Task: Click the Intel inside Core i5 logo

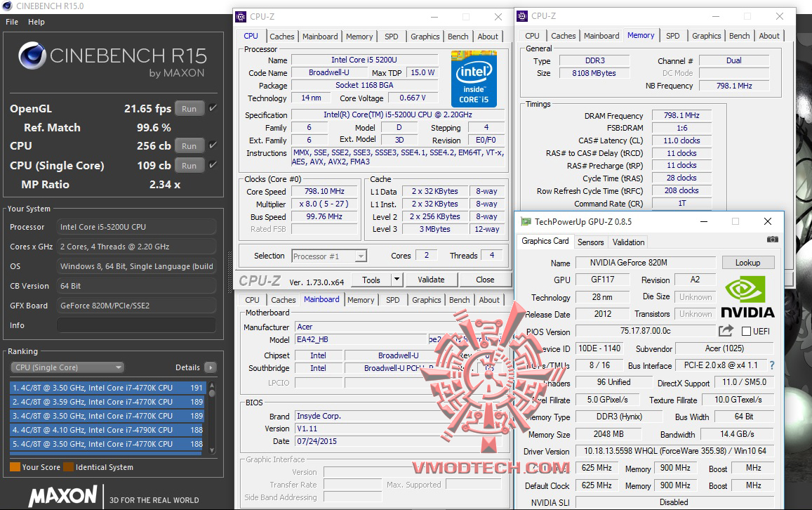Action: click(x=474, y=79)
